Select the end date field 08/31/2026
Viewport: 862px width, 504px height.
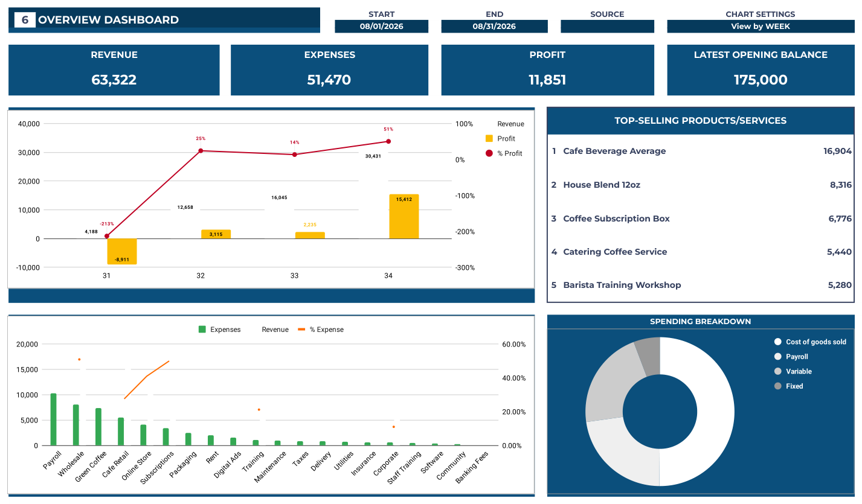coord(494,27)
